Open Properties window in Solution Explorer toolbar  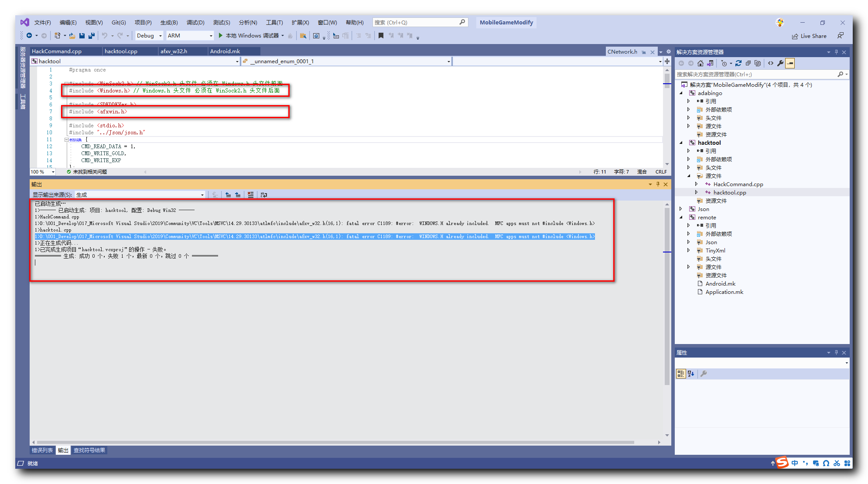click(780, 63)
